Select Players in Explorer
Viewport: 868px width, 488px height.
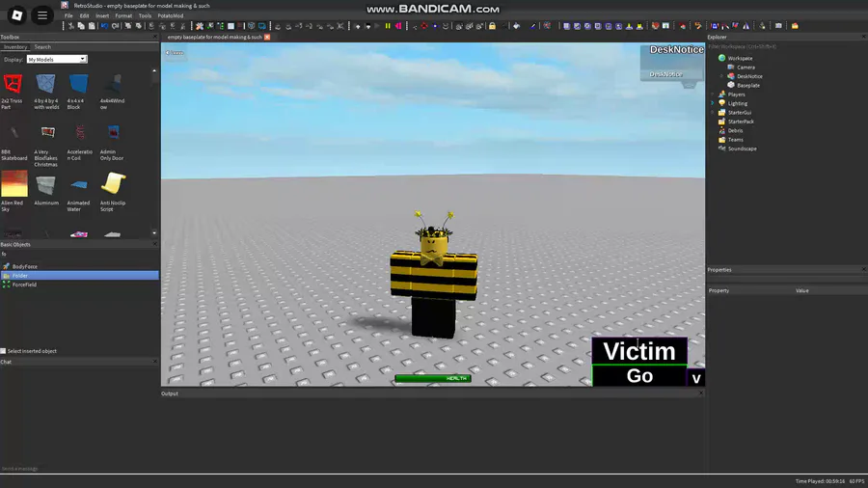tap(736, 95)
